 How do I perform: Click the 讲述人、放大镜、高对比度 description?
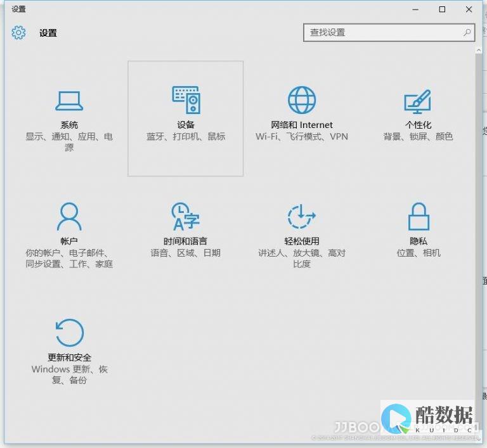click(302, 259)
